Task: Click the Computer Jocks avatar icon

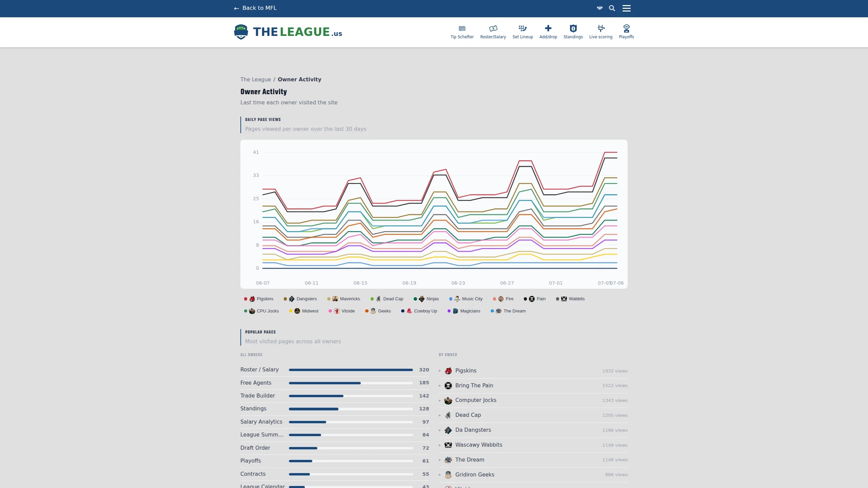Action: coord(448,401)
